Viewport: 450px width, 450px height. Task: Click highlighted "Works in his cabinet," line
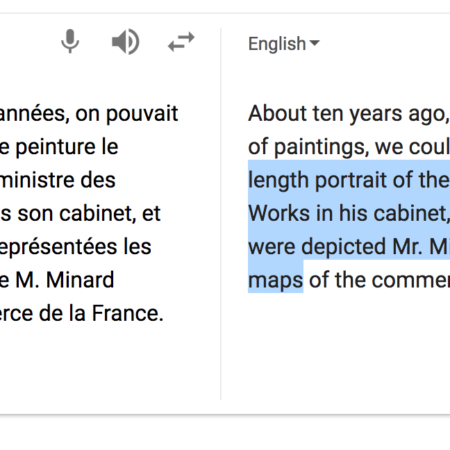(x=349, y=214)
